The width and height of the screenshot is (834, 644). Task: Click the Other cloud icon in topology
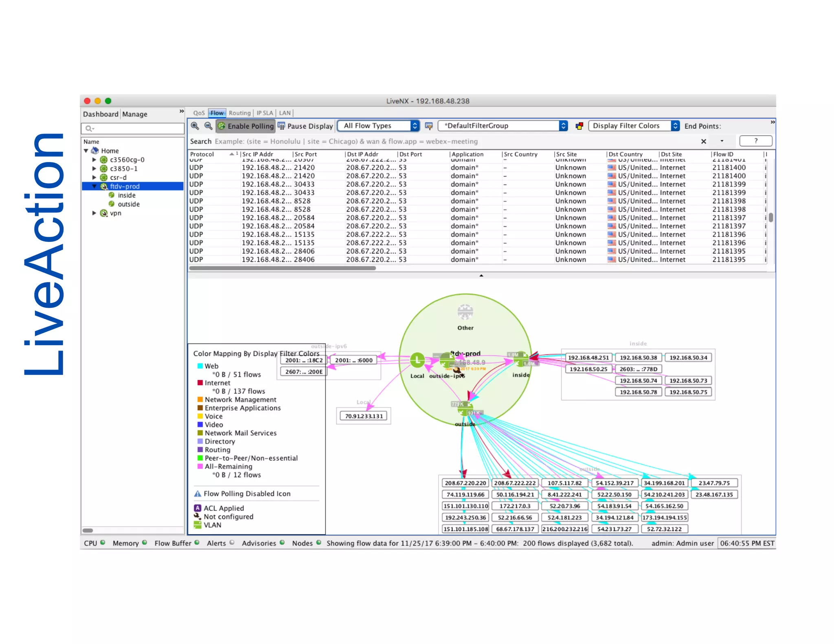[x=465, y=313]
